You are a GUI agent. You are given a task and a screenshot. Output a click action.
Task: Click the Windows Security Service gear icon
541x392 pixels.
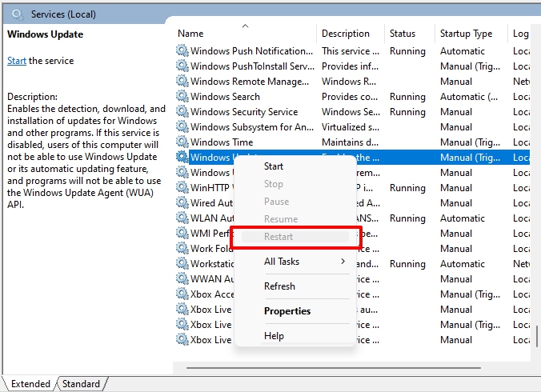(x=182, y=111)
